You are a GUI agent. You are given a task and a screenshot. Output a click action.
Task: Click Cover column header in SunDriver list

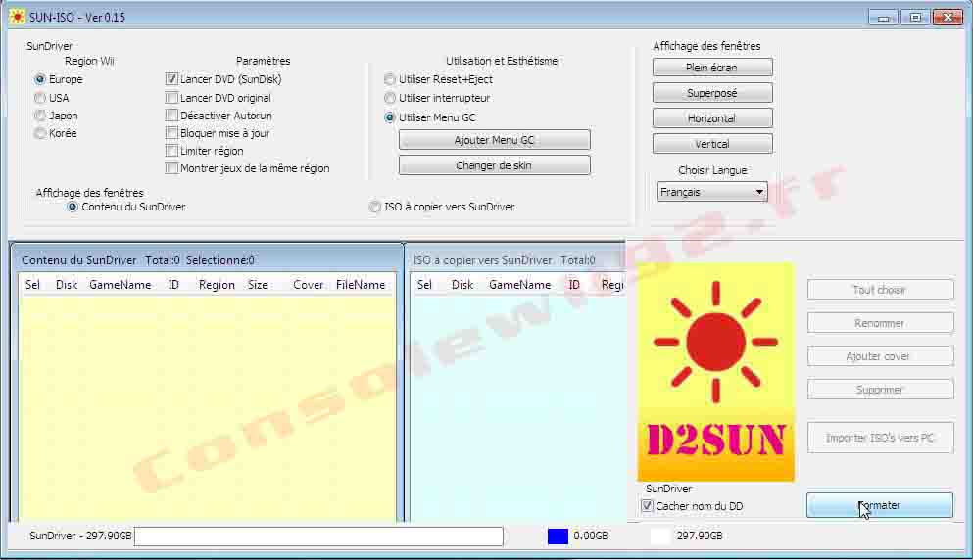coord(308,285)
